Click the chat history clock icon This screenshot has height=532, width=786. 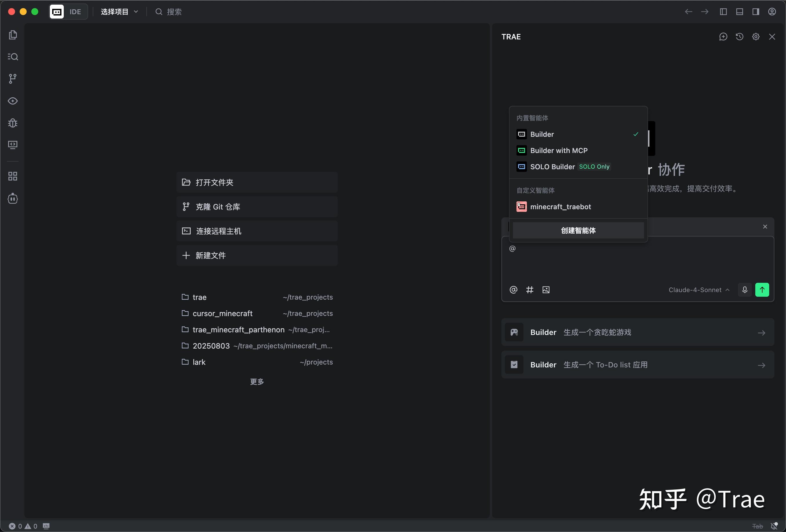tap(739, 37)
